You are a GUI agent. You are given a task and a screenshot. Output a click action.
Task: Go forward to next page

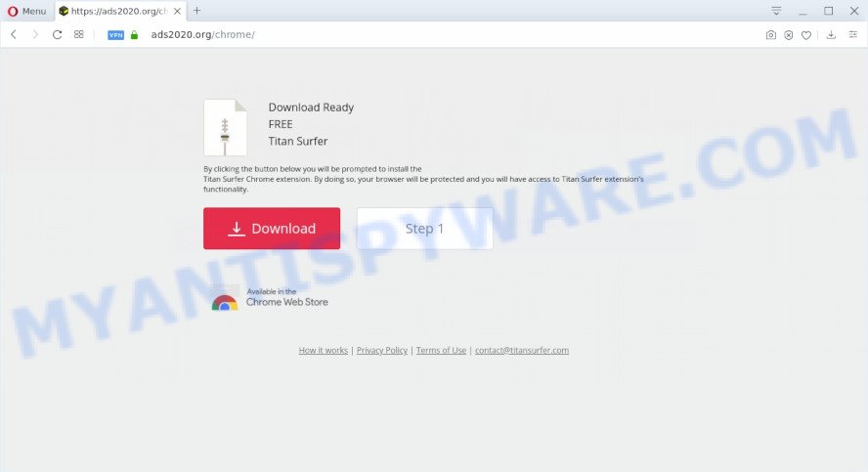coord(35,34)
